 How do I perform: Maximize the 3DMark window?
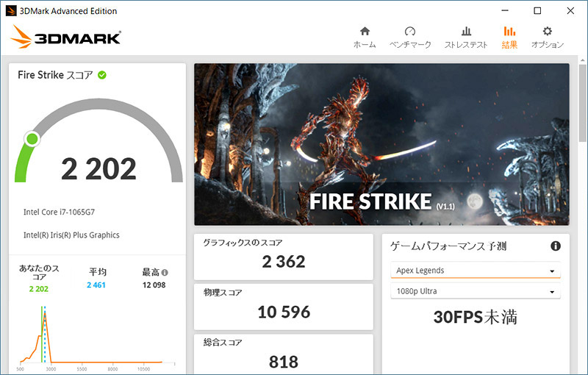537,11
